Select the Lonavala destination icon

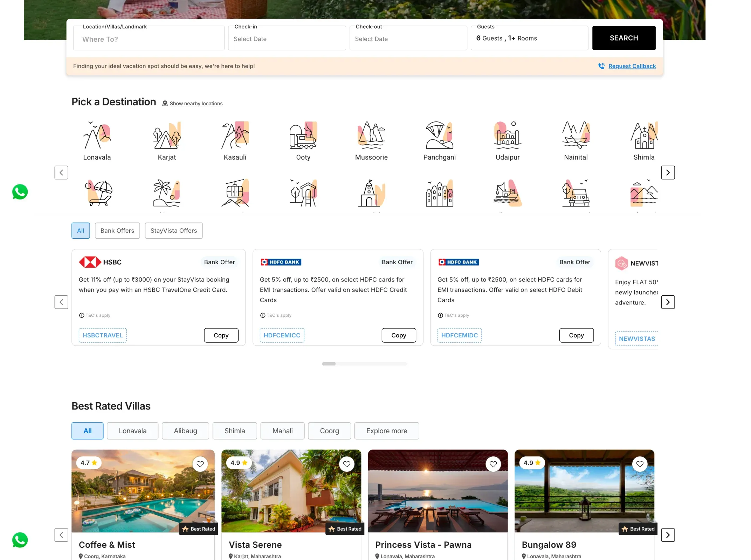point(97,135)
